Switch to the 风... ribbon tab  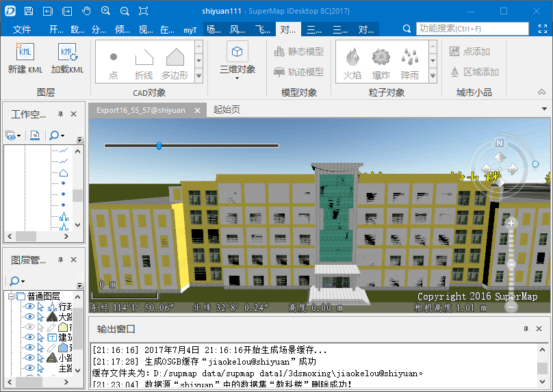237,29
